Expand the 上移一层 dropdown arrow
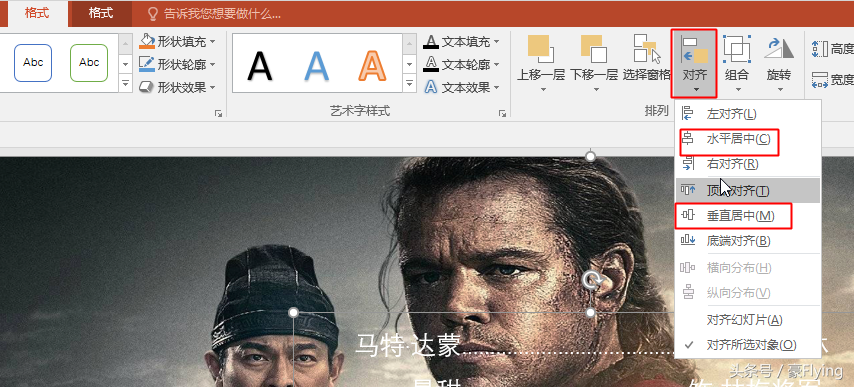The height and width of the screenshot is (387, 854). click(x=542, y=89)
